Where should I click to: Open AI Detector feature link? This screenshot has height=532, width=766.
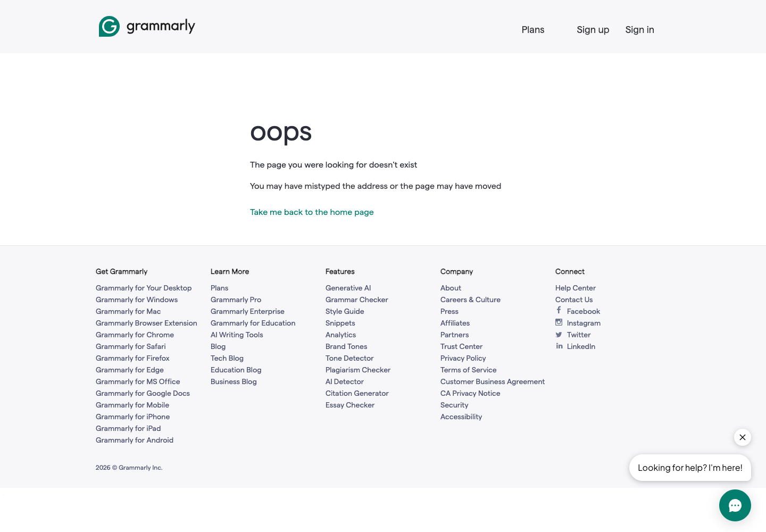point(345,381)
